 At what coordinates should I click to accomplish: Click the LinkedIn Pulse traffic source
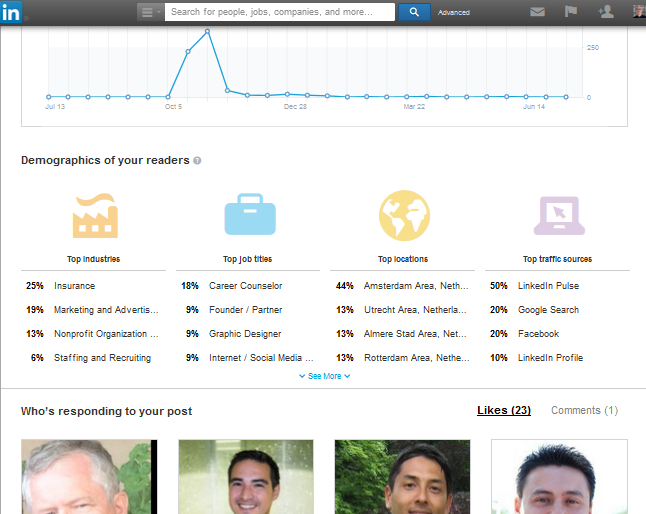coord(548,286)
